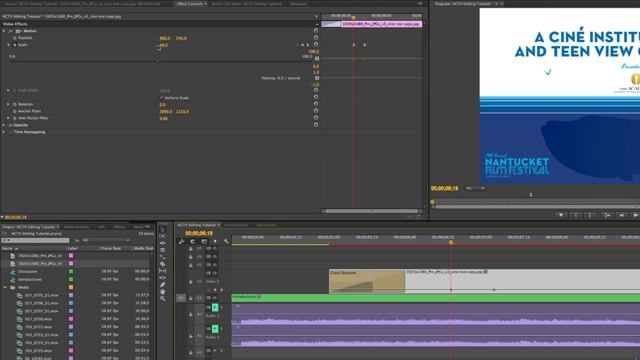Select the Slide tool
Image resolution: width=640 pixels, height=360 pixels.
coord(163,278)
